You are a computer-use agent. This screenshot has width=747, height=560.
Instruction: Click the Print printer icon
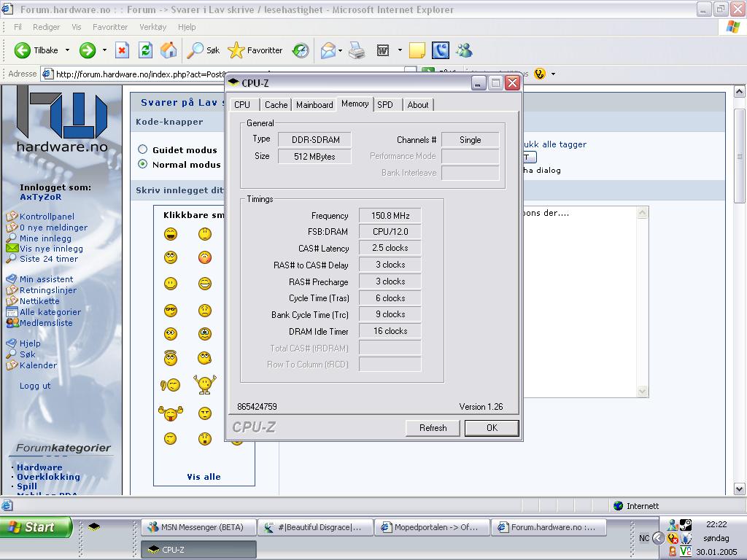click(x=356, y=50)
